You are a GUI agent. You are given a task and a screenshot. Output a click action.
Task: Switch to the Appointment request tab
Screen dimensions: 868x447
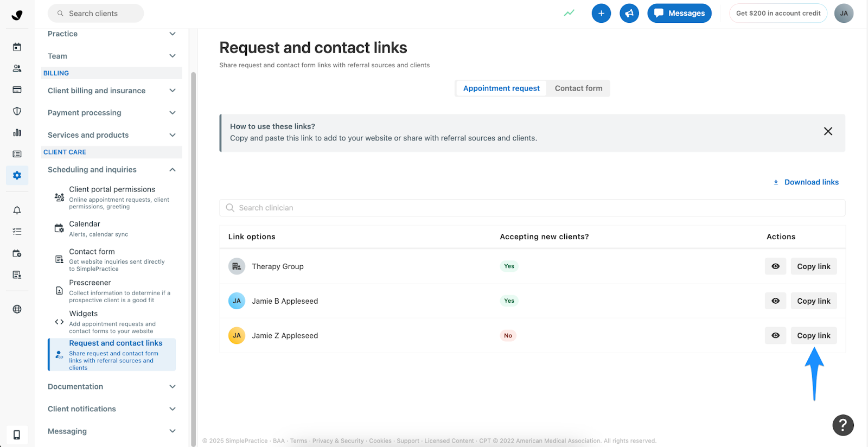(x=501, y=88)
